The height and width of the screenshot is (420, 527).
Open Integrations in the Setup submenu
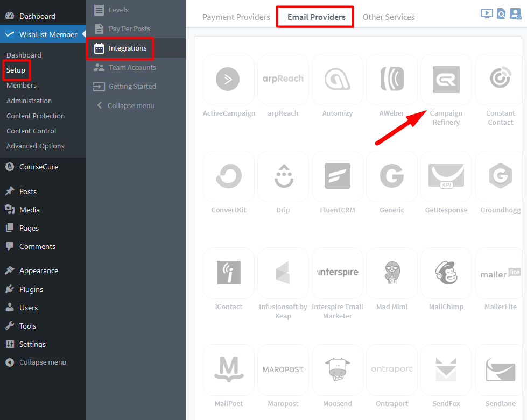[136, 48]
